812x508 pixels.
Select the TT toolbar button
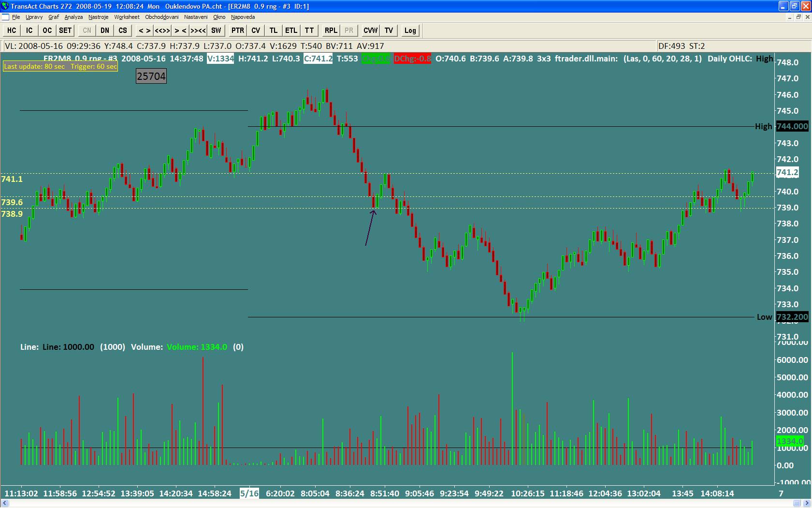[x=309, y=30]
